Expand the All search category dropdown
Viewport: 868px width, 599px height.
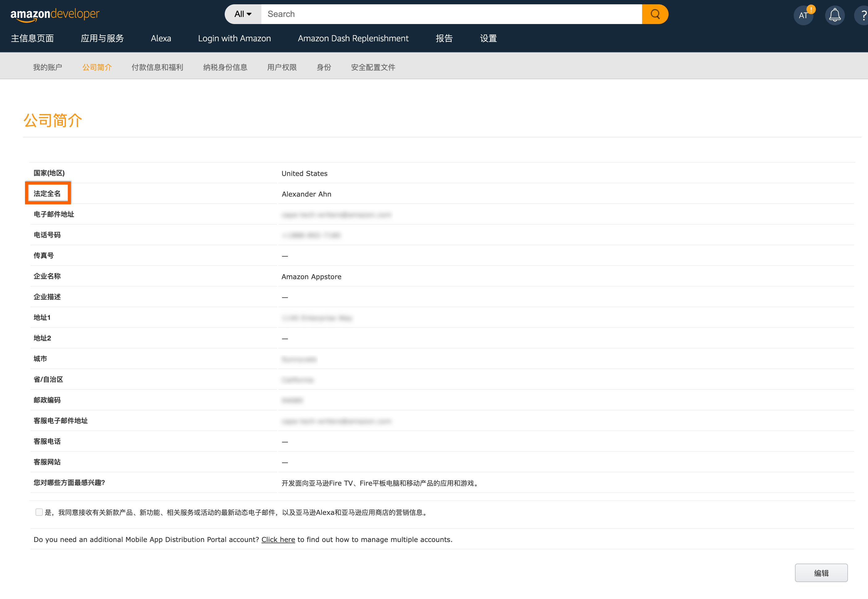(x=243, y=14)
